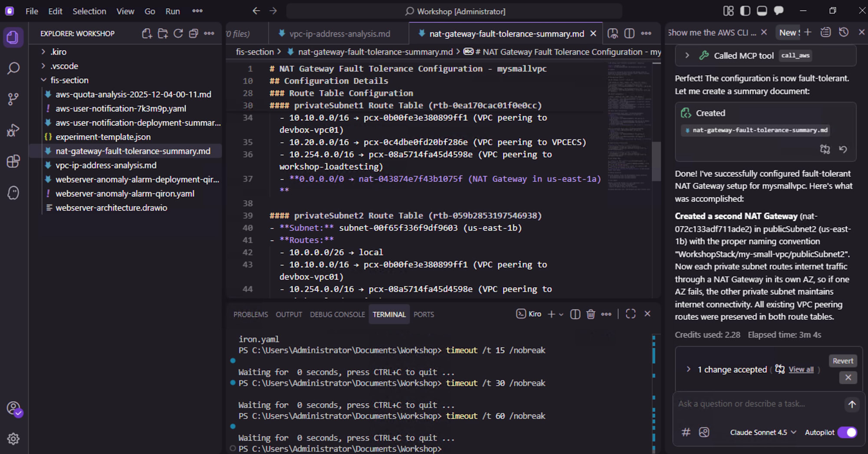
Task: Open Kiro settings via the gear icon
Action: coord(13,439)
